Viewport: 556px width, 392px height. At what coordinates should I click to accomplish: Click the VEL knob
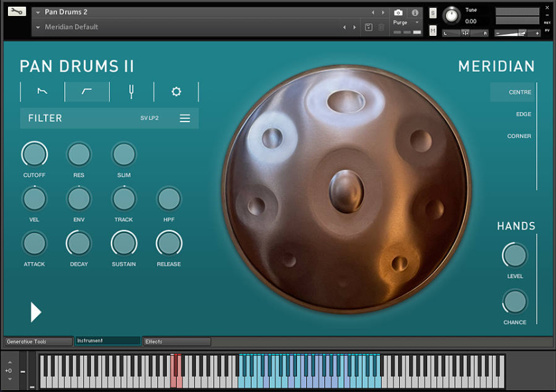tap(35, 199)
